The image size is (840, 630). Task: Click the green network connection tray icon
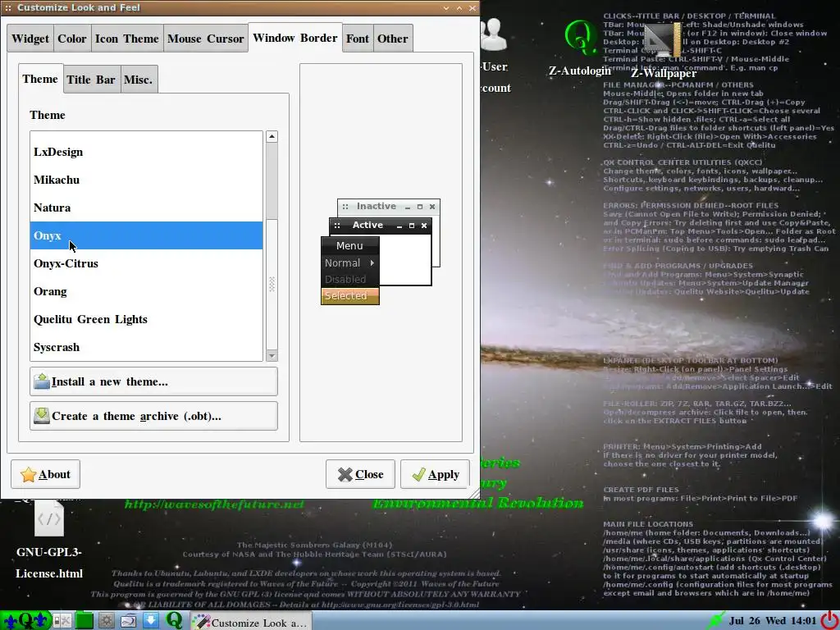click(715, 621)
